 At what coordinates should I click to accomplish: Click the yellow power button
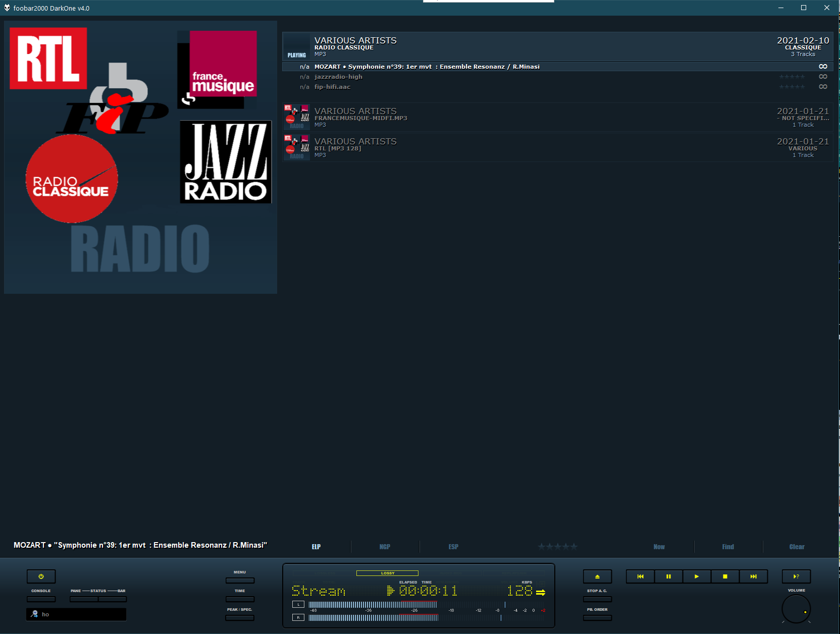click(x=41, y=576)
